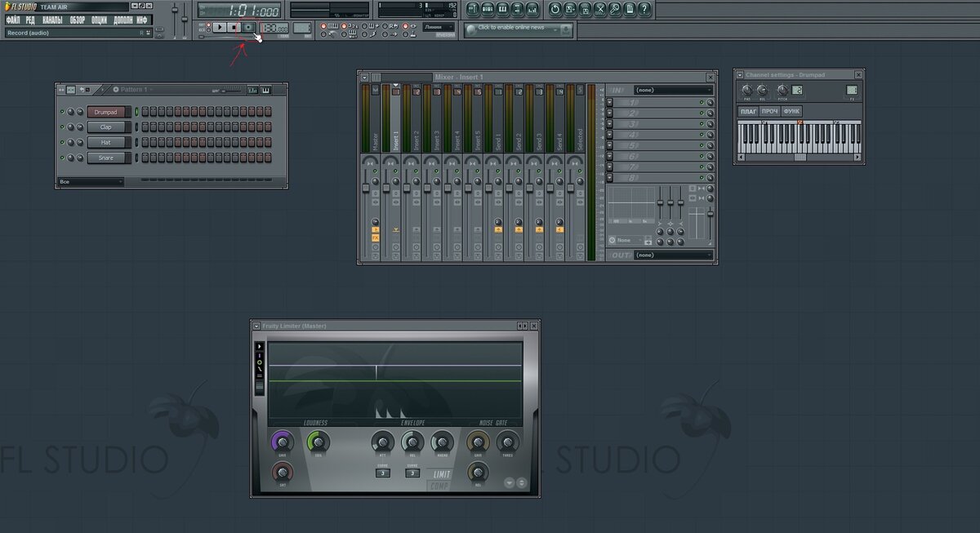This screenshot has height=533, width=980.
Task: Open the Fruity Limiter options arrow
Action: pos(256,326)
